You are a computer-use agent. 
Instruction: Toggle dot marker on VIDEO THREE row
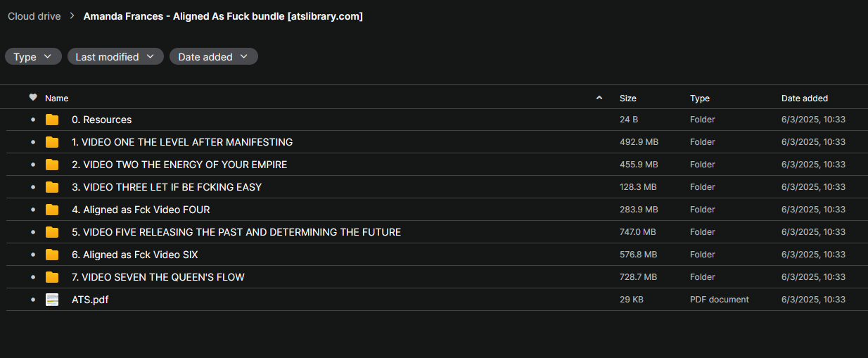point(33,187)
